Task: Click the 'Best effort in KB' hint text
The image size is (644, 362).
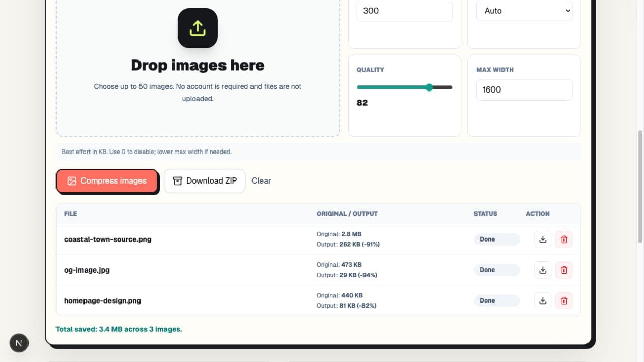Action: (x=147, y=152)
